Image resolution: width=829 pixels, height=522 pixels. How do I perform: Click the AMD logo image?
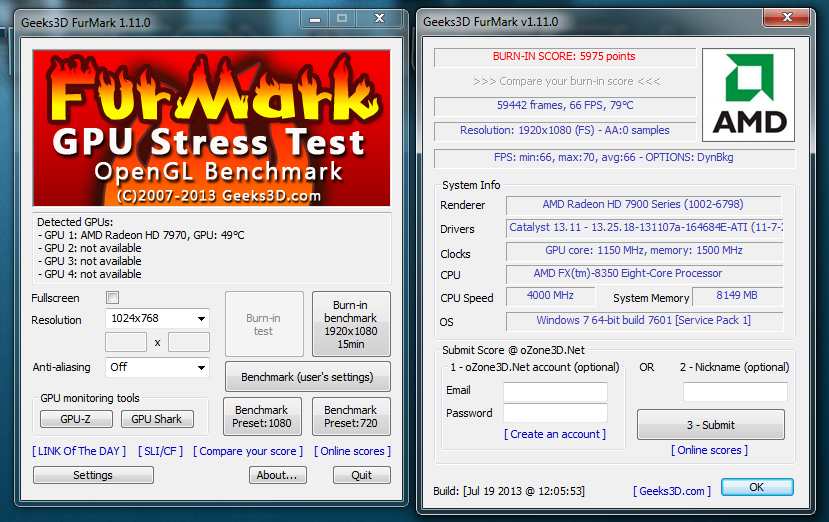tap(748, 95)
